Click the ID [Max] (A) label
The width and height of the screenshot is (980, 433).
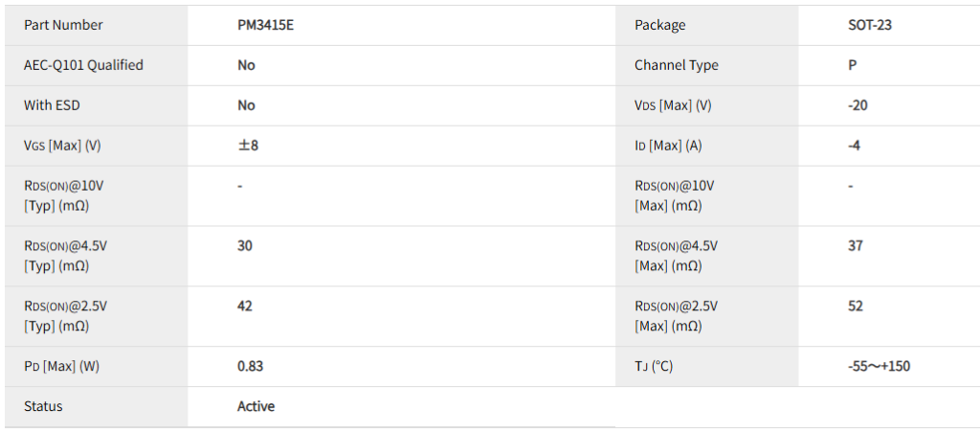(668, 146)
